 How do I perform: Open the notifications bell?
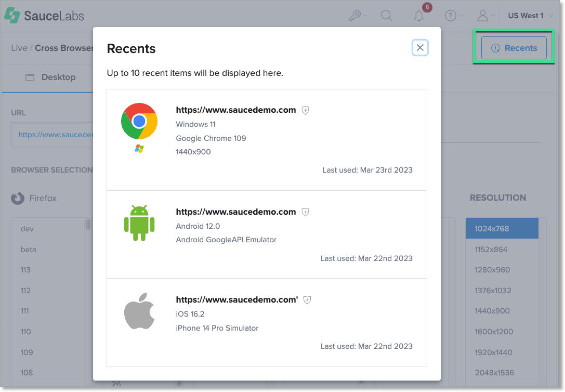(x=419, y=16)
